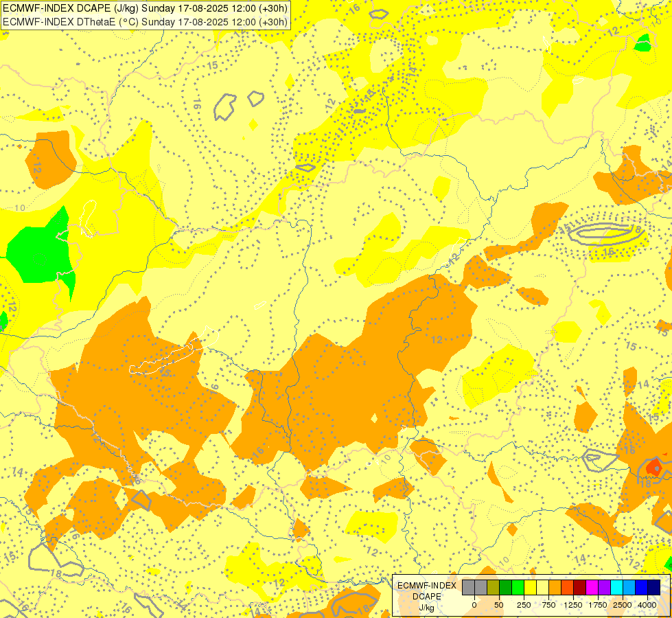This screenshot has width=672, height=618.
Task: Click the DThetaE (°C) title line
Action: (x=144, y=22)
